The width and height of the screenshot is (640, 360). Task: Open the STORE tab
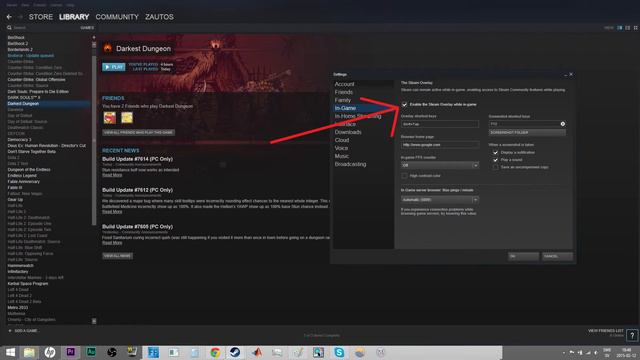point(41,17)
